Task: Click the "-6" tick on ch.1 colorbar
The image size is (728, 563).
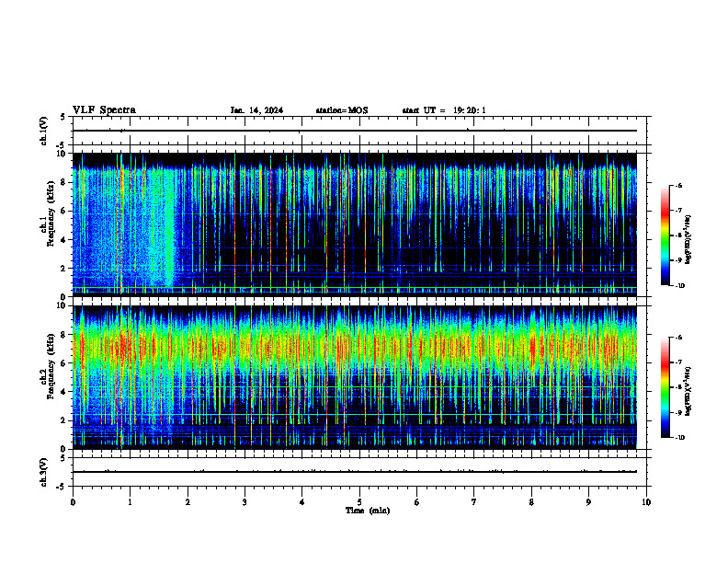Action: pyautogui.click(x=678, y=185)
